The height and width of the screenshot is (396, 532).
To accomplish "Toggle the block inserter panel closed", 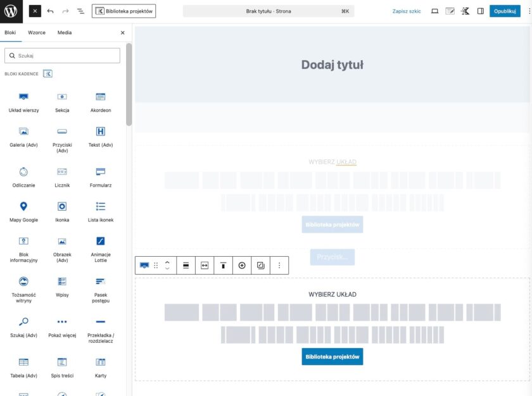I will (35, 11).
